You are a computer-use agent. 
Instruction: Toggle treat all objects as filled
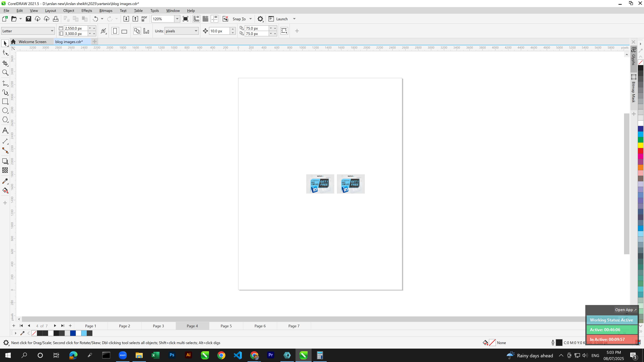(284, 31)
